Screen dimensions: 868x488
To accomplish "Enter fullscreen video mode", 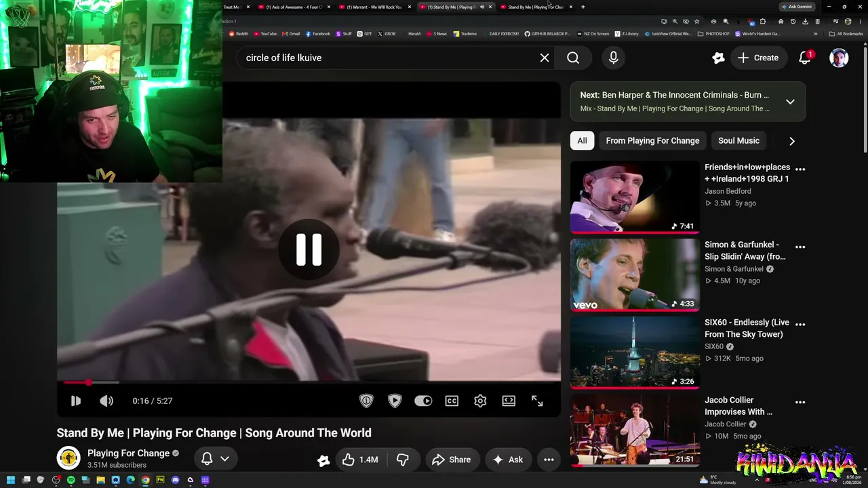I will pyautogui.click(x=537, y=401).
